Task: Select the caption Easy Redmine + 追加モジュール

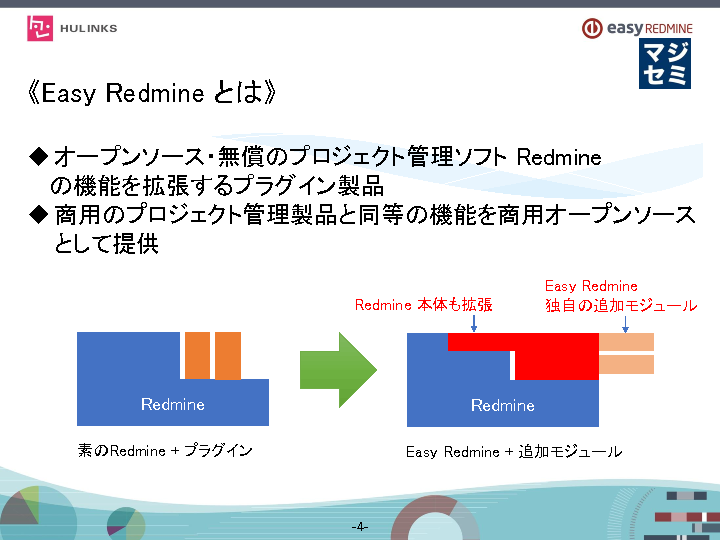Action: (x=513, y=452)
